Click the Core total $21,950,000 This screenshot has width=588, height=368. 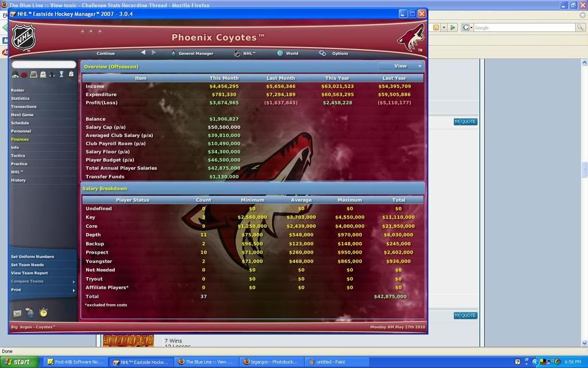(x=399, y=227)
